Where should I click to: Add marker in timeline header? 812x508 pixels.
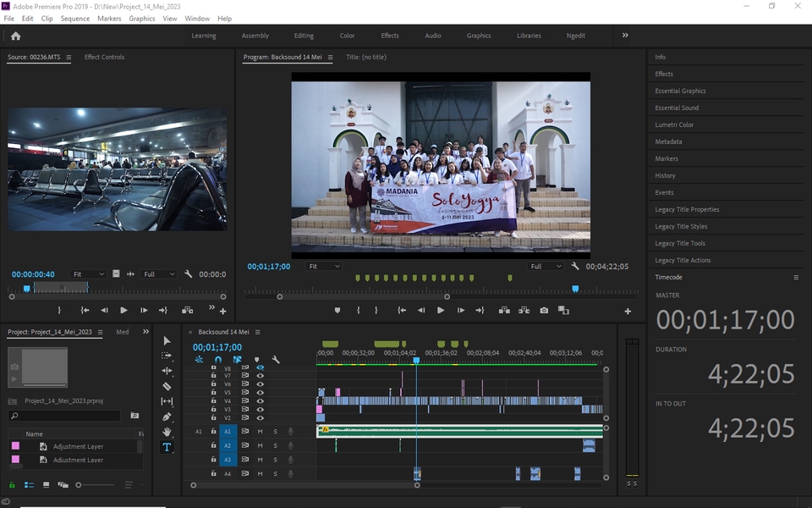pos(256,359)
